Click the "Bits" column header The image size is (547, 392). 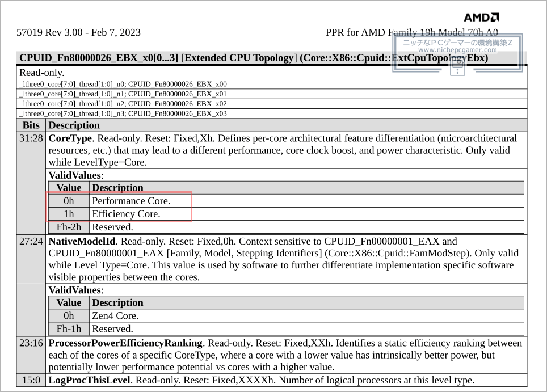pos(31,125)
